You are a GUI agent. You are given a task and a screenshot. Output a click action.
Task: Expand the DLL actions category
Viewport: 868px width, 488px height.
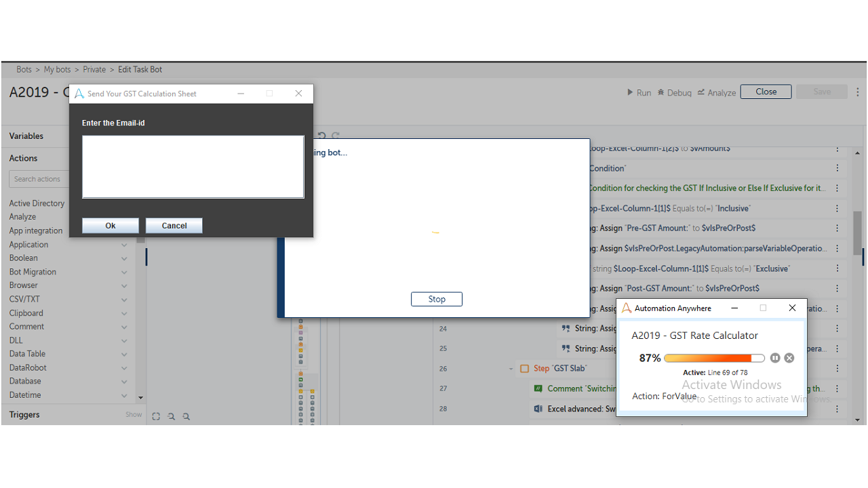click(x=124, y=340)
